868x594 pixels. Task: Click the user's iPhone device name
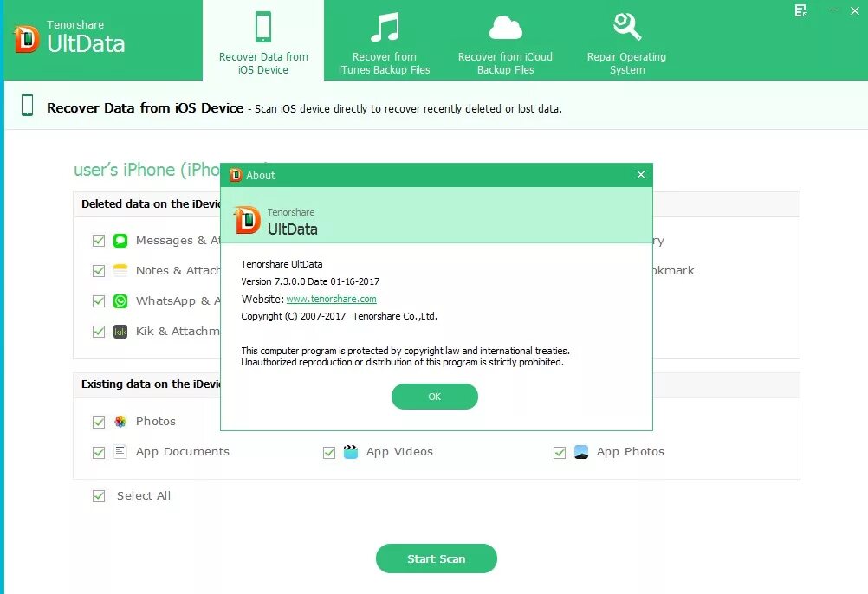click(146, 170)
